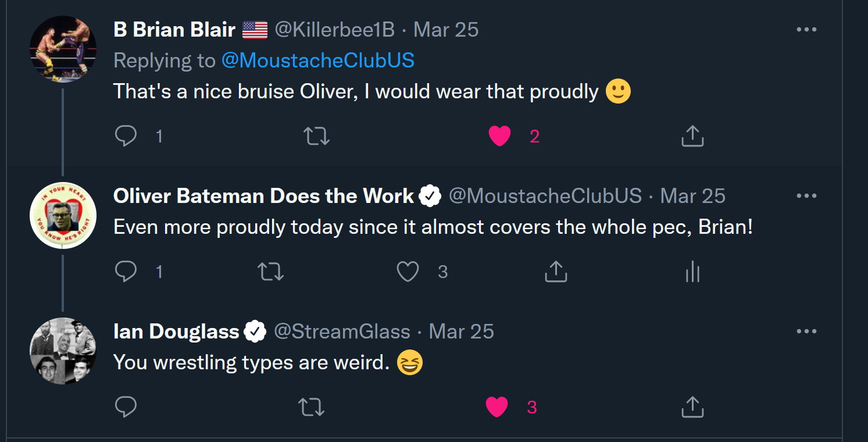Retweet Oliver Bateman's pec tweet
The width and height of the screenshot is (868, 442).
270,272
